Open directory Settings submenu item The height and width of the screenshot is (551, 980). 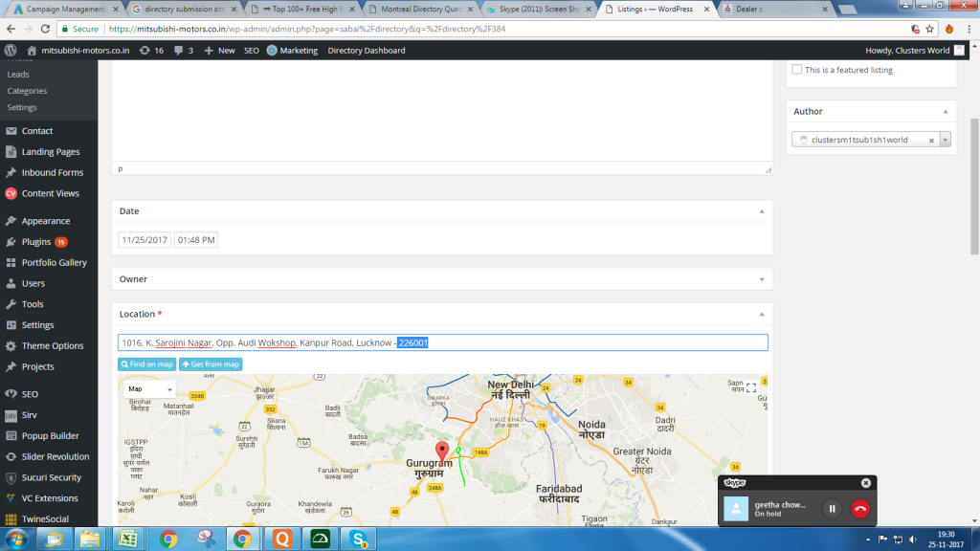point(22,107)
